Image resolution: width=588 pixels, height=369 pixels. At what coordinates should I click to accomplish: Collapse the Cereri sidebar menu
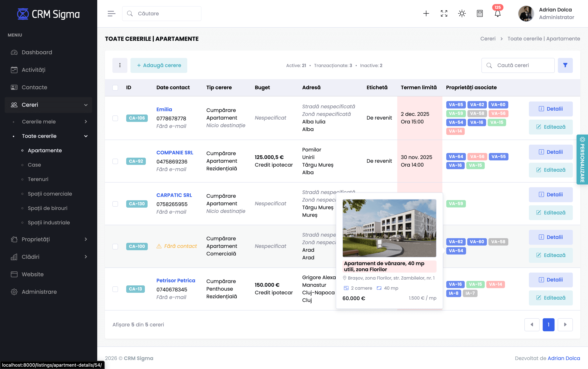pyautogui.click(x=48, y=105)
